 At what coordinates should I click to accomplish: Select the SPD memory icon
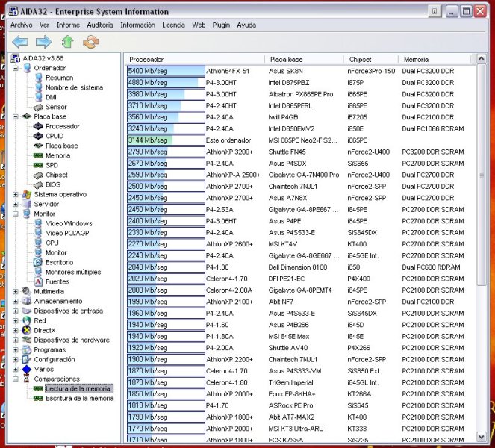pyautogui.click(x=38, y=165)
